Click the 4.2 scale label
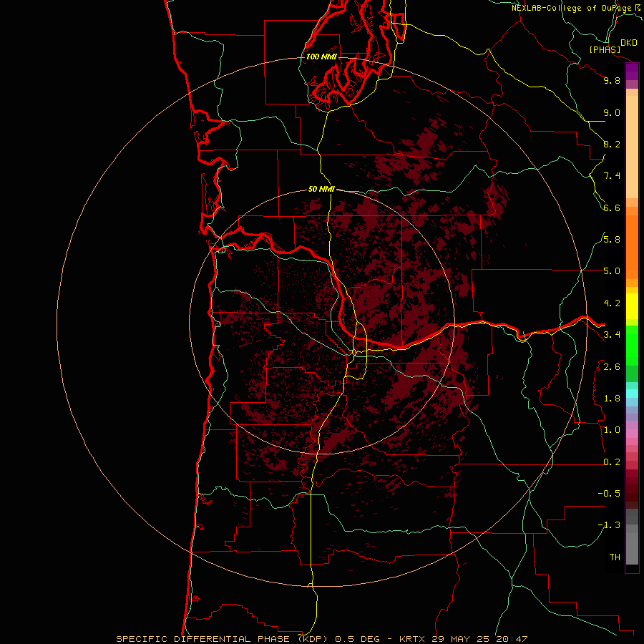 612,303
